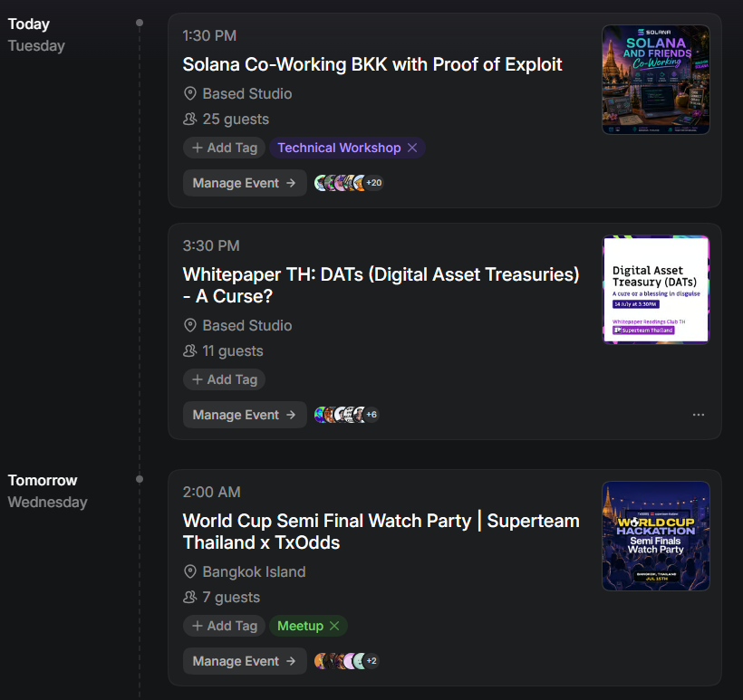Image resolution: width=743 pixels, height=700 pixels.
Task: Open the three-dot menu on Whitepaper TH event
Action: pyautogui.click(x=699, y=415)
